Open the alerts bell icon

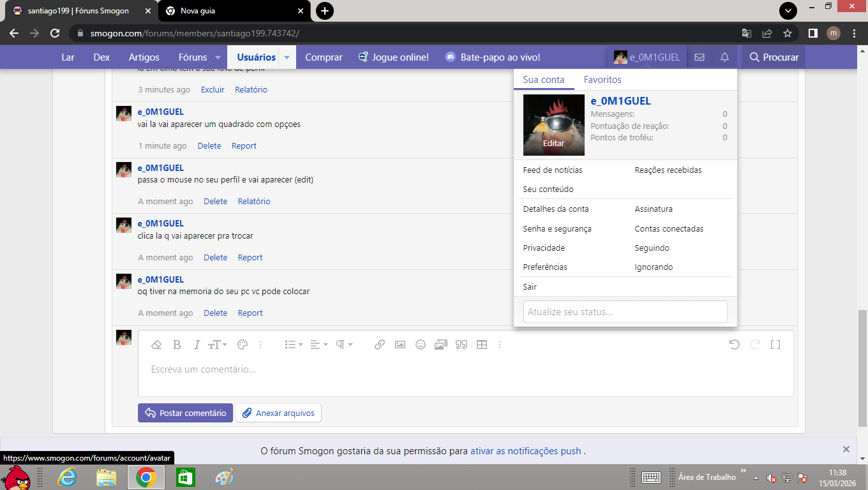point(724,57)
